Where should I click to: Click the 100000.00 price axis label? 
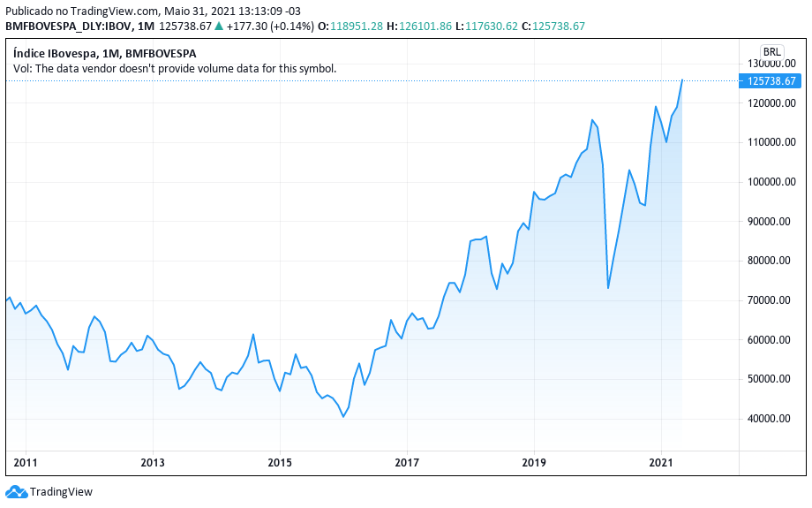coord(771,182)
